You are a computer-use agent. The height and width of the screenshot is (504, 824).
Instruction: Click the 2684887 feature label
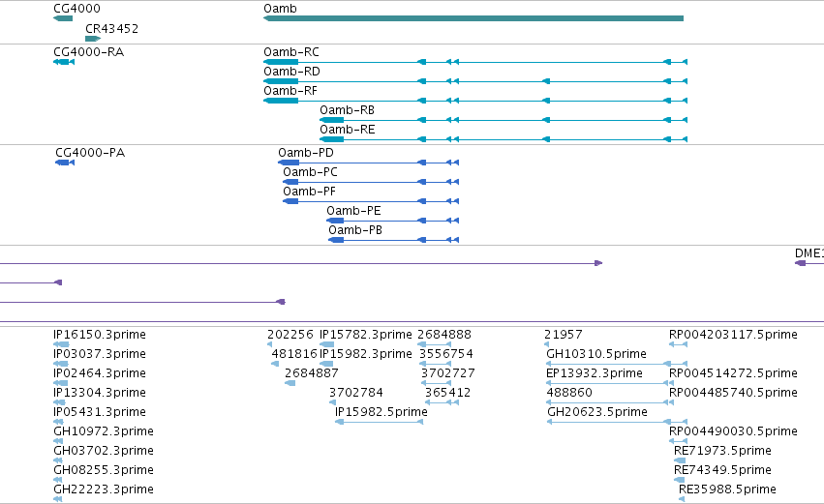[x=312, y=373]
